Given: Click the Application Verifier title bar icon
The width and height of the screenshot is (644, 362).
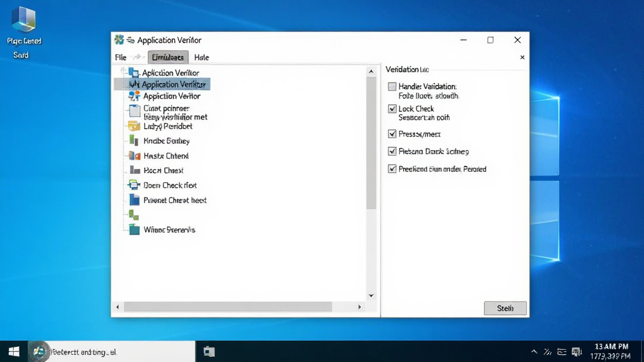Looking at the screenshot, I should 119,40.
